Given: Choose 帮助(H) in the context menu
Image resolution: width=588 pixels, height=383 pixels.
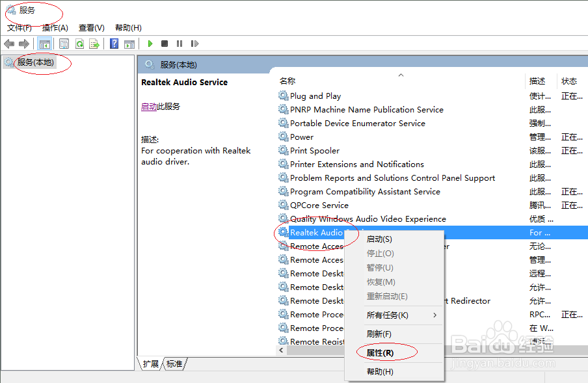Looking at the screenshot, I should (394, 371).
